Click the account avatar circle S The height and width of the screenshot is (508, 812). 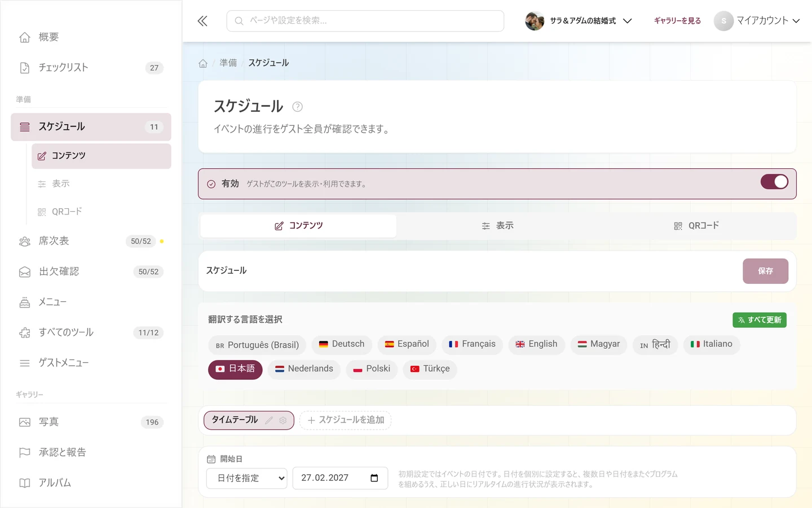tap(723, 21)
